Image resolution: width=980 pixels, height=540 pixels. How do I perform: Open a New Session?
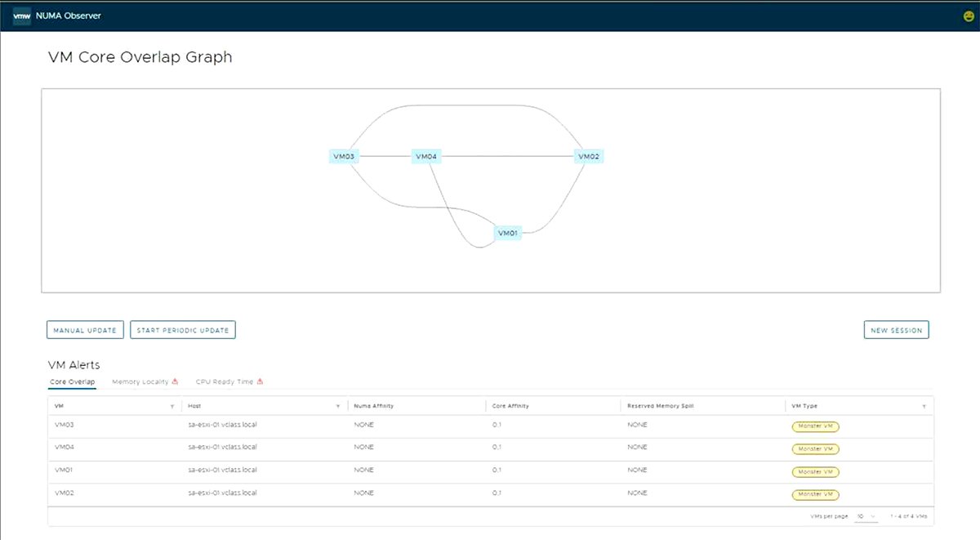[x=896, y=329]
